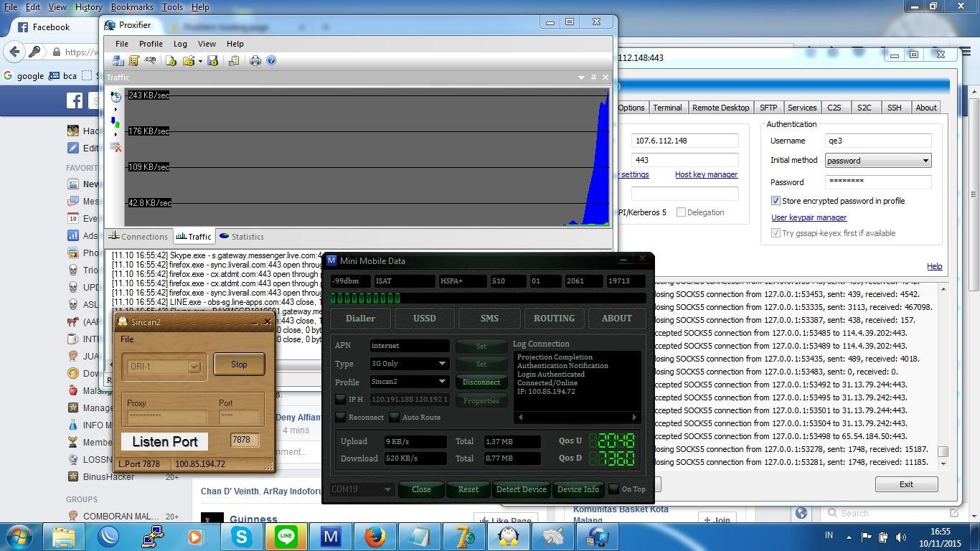This screenshot has width=980, height=551.
Task: Click Firefox back arrow button
Action: click(14, 52)
